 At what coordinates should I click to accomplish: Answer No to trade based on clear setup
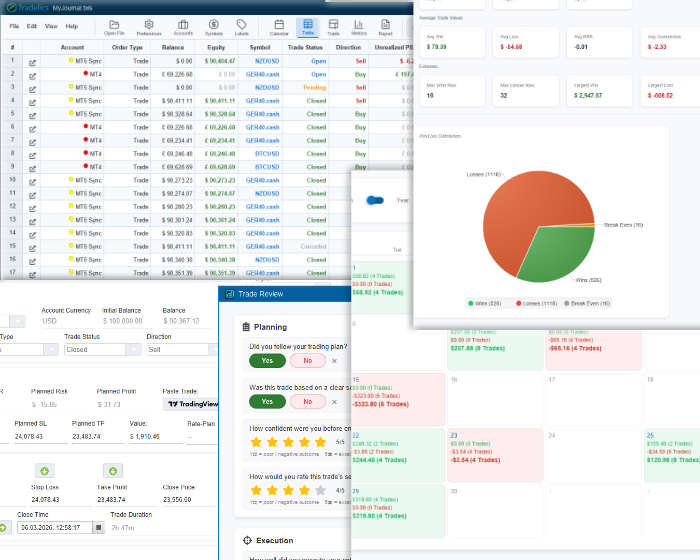(308, 401)
